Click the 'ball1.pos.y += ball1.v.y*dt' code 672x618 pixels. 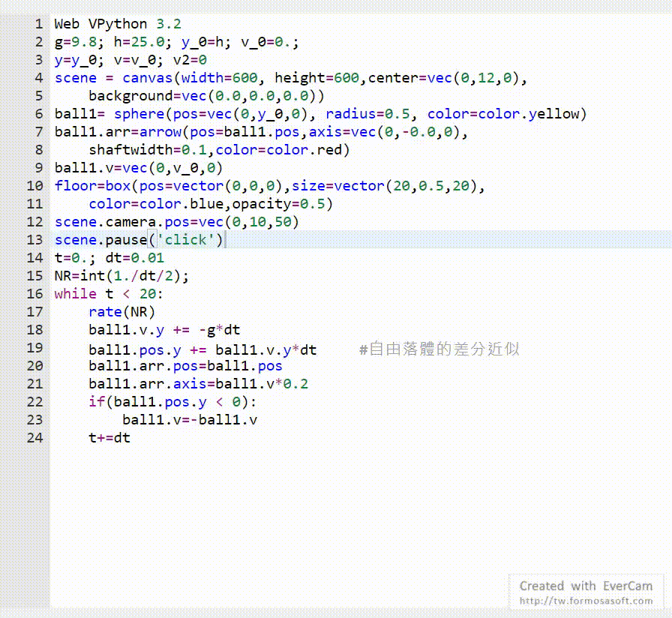(x=202, y=350)
